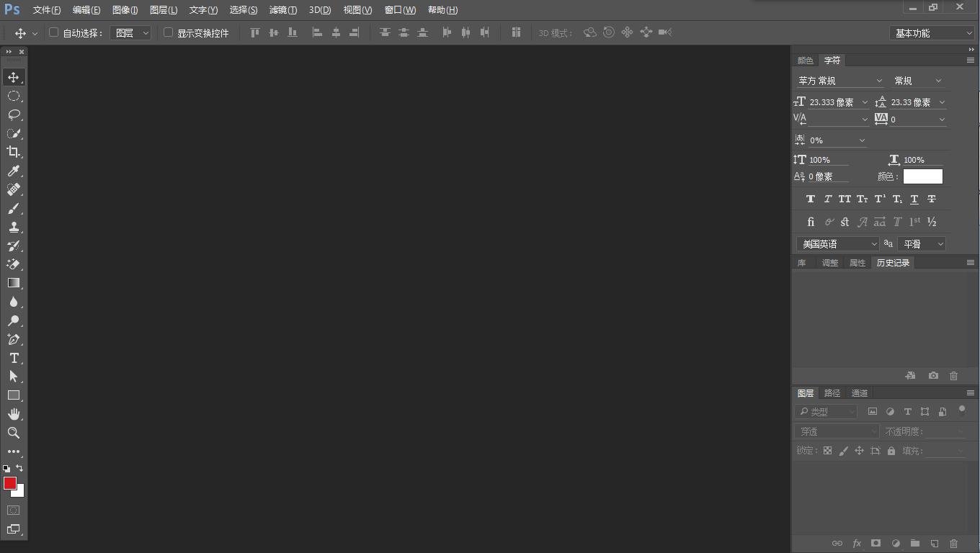980x553 pixels.
Task: Select the Brush tool
Action: [x=14, y=208]
